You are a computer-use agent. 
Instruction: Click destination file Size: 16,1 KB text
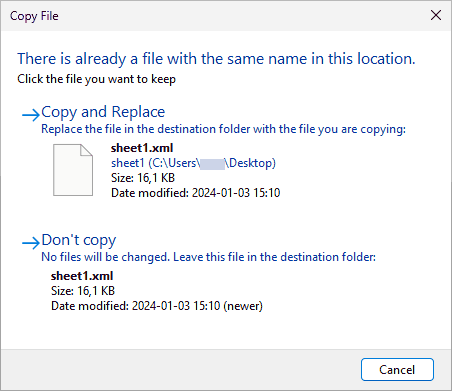pyautogui.click(x=83, y=291)
